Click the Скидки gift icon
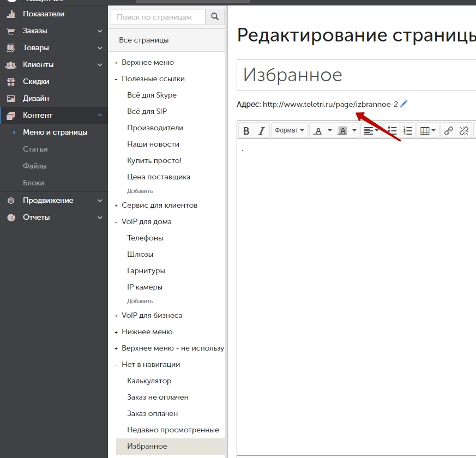Screen dimensions: 476x458 coord(11,82)
